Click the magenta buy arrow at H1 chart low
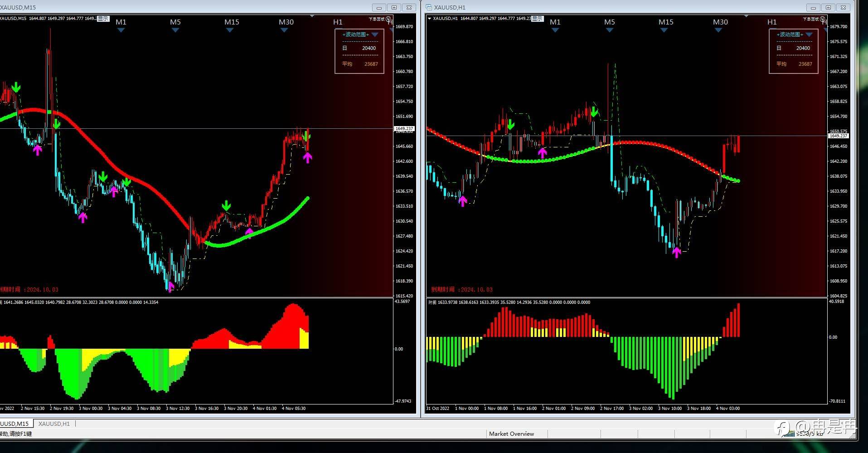The image size is (868, 453). pos(677,252)
